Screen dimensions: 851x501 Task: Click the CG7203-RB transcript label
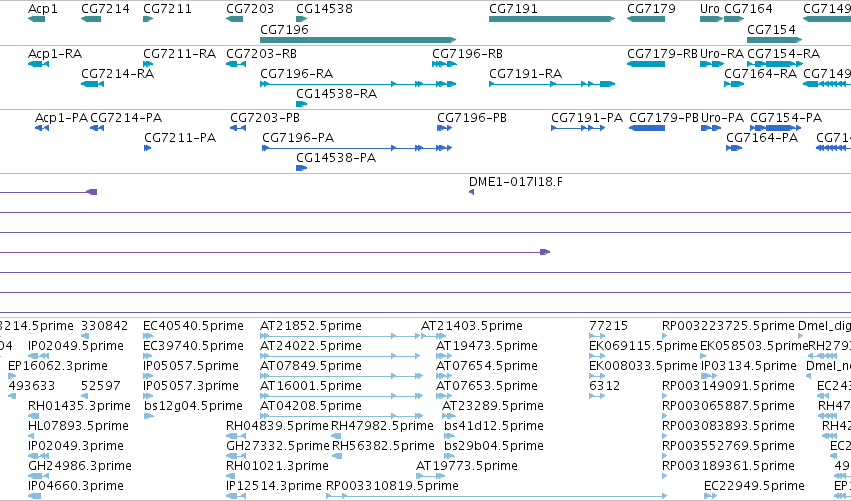click(x=262, y=54)
